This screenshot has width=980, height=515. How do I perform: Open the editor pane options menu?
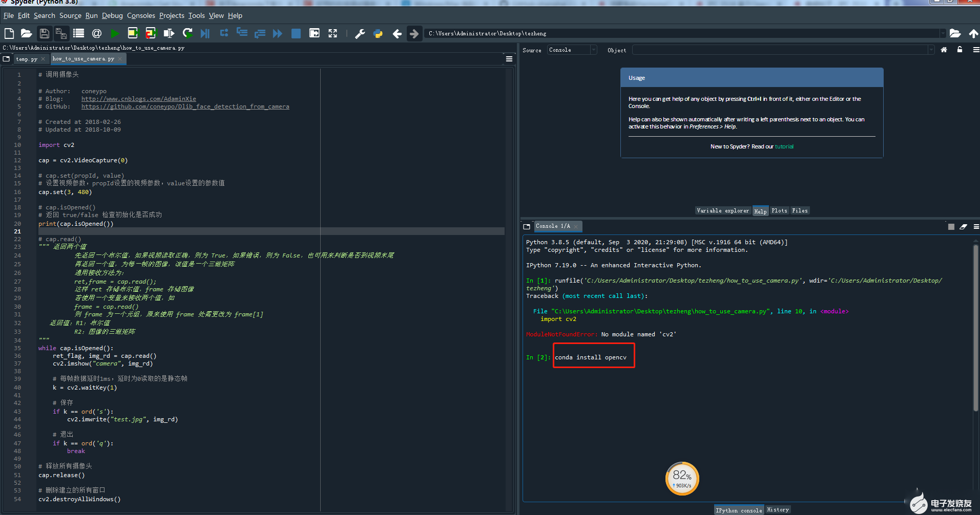509,59
